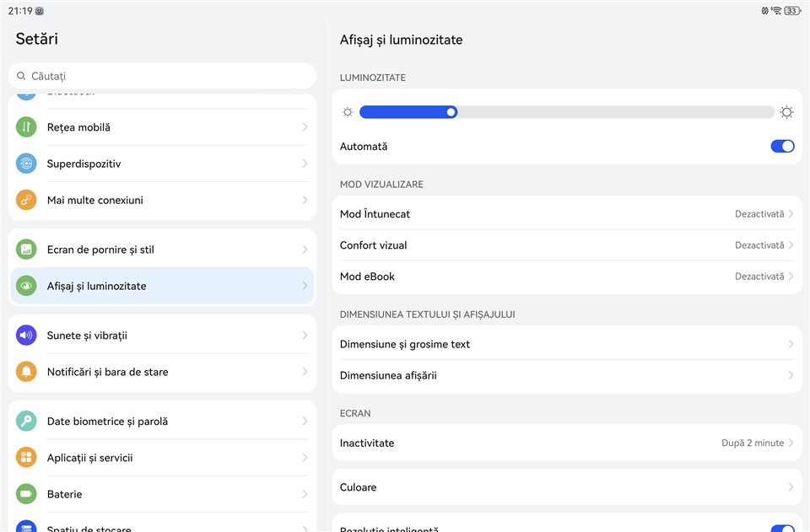Click the Căutați search field
Image resolution: width=810 pixels, height=532 pixels.
click(162, 76)
